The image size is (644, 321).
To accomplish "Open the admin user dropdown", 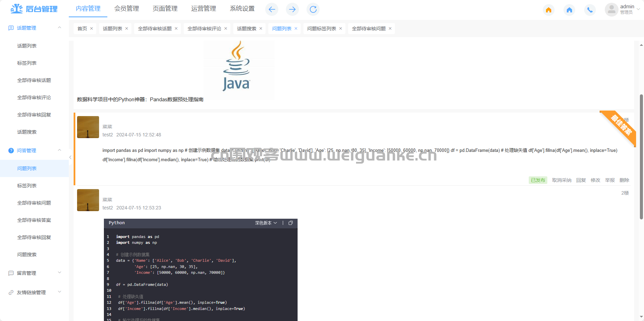I will (x=623, y=9).
